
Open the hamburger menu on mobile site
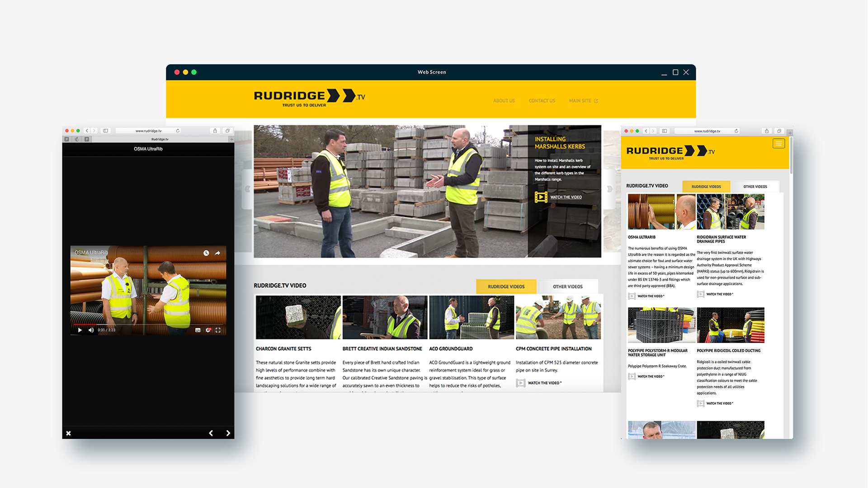click(x=778, y=144)
